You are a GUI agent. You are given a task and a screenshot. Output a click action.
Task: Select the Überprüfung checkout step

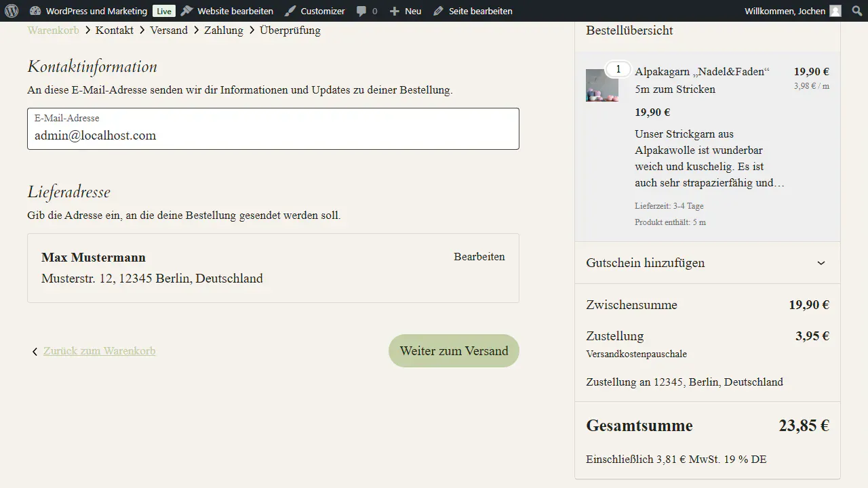pos(290,30)
